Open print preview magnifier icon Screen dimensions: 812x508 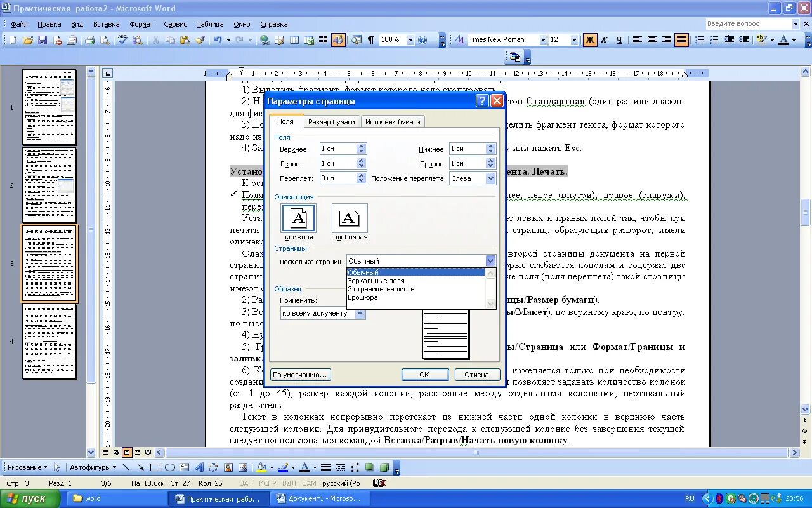click(105, 40)
